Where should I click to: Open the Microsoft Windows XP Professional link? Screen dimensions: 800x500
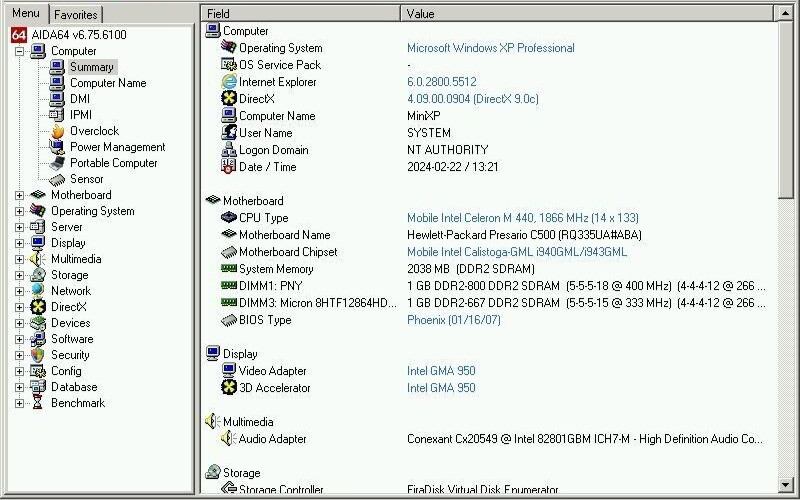491,48
